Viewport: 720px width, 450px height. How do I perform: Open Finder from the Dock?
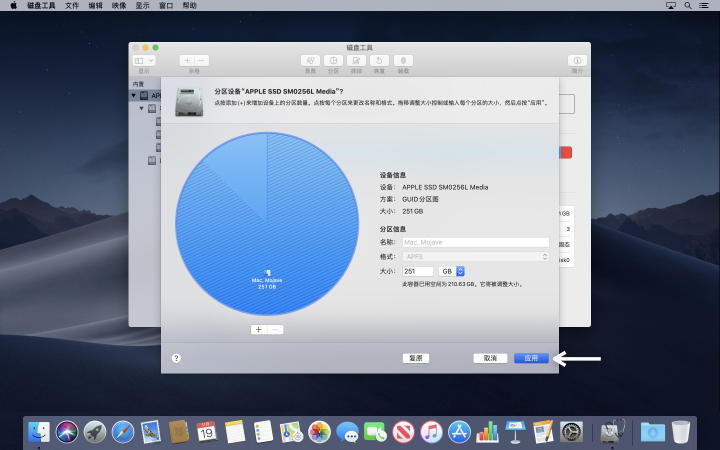(39, 432)
